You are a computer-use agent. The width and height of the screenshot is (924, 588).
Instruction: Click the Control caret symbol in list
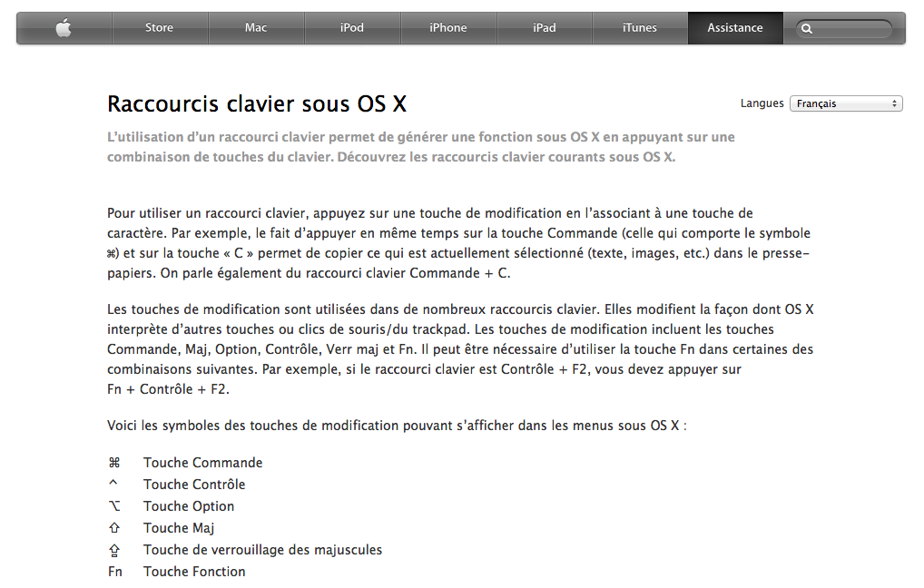click(113, 483)
